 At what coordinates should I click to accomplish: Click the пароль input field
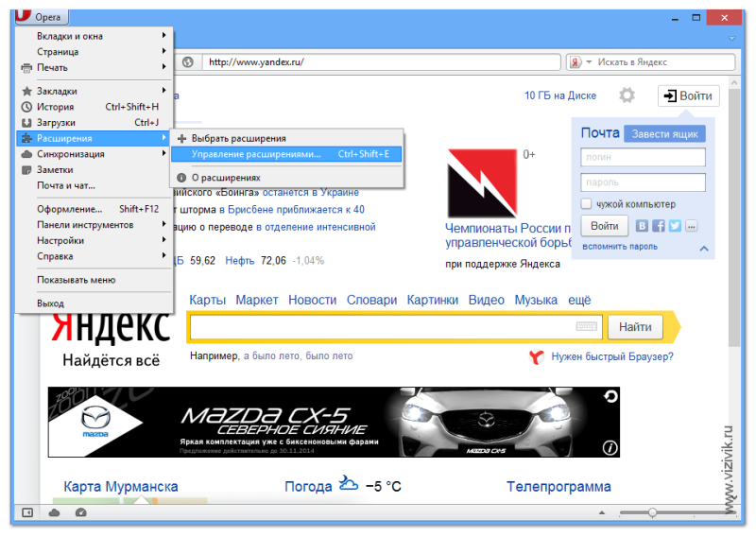point(643,182)
